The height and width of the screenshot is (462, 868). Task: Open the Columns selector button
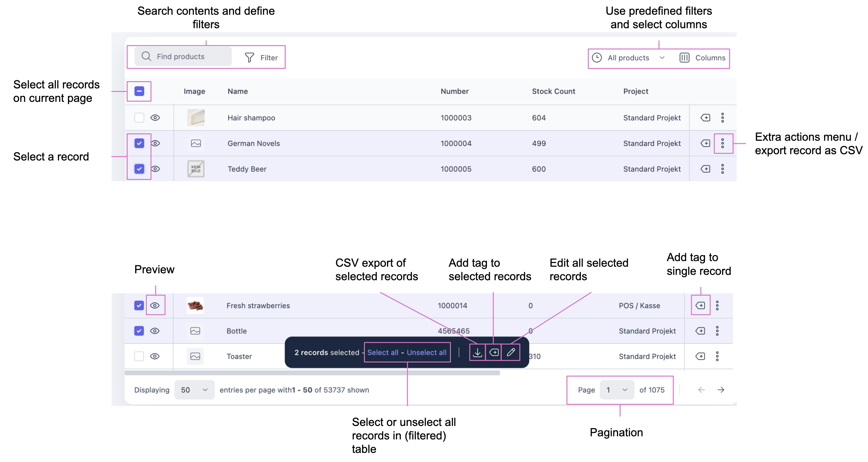[702, 58]
